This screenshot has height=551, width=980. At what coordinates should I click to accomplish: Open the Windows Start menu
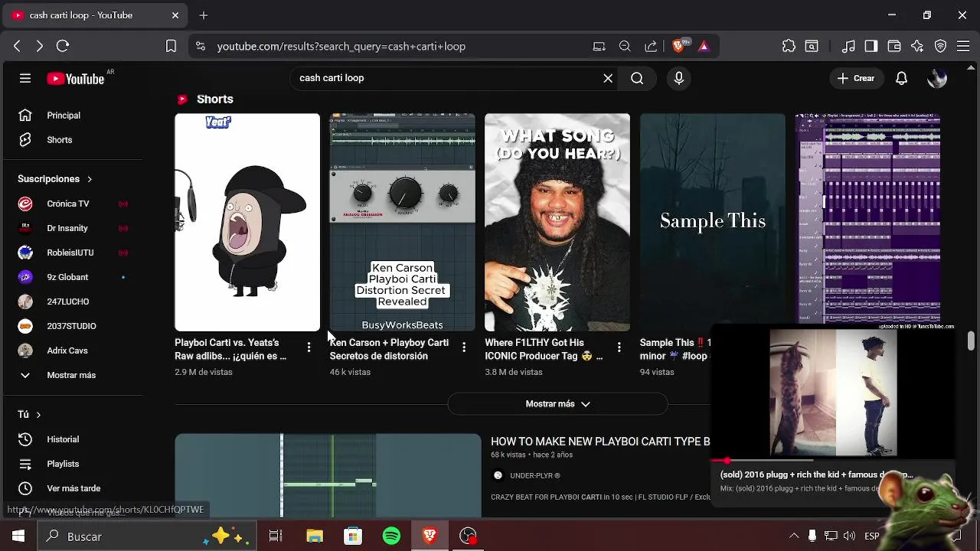click(18, 536)
